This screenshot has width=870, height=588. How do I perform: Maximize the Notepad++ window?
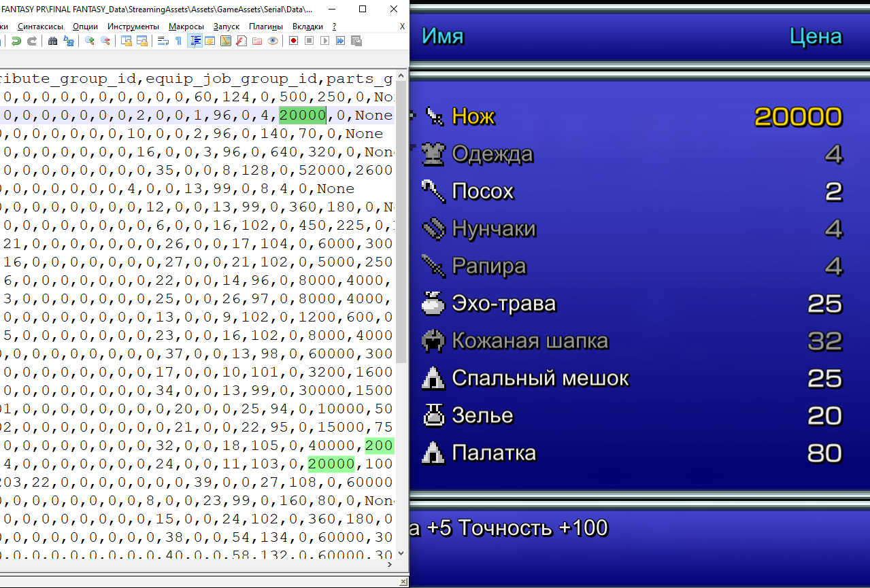coord(363,10)
